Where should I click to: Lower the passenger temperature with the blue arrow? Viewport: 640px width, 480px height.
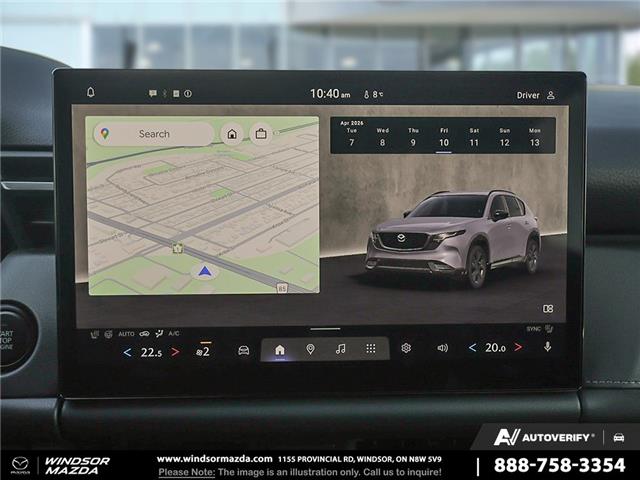tap(472, 347)
